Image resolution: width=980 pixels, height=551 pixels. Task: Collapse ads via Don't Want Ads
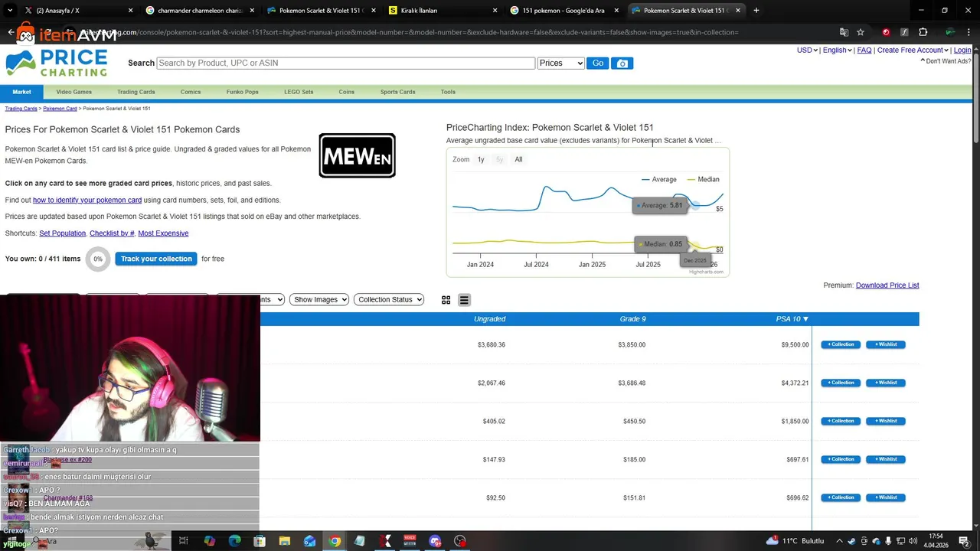[x=946, y=61]
